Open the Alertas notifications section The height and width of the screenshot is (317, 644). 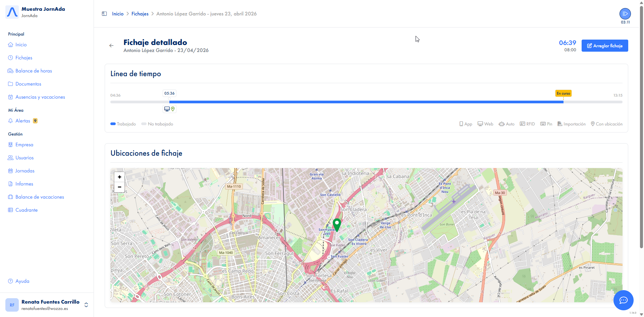[x=23, y=121]
